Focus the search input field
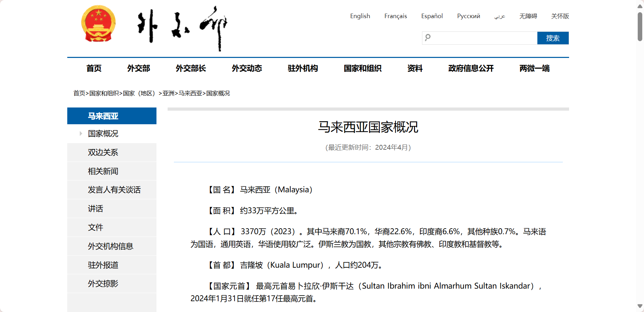 coord(480,38)
